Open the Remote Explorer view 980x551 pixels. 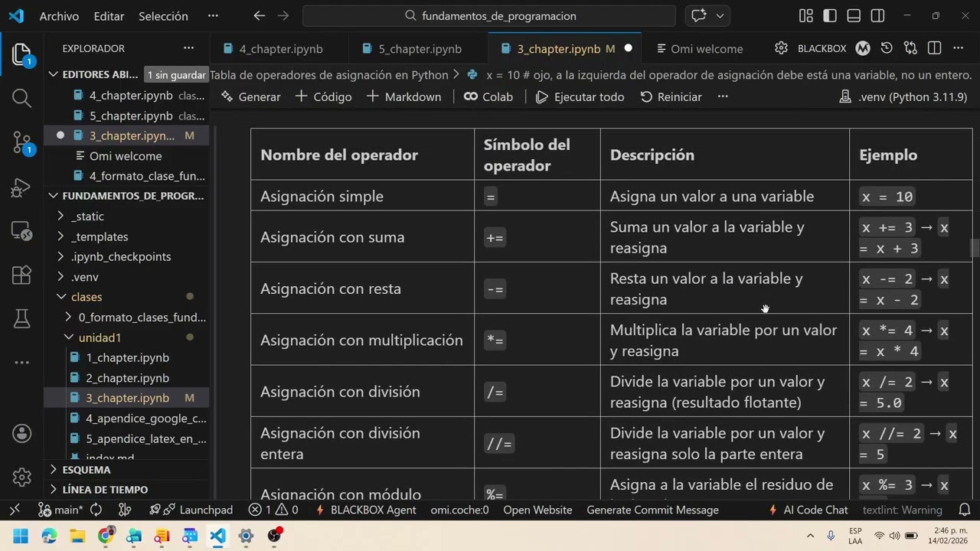point(21,230)
